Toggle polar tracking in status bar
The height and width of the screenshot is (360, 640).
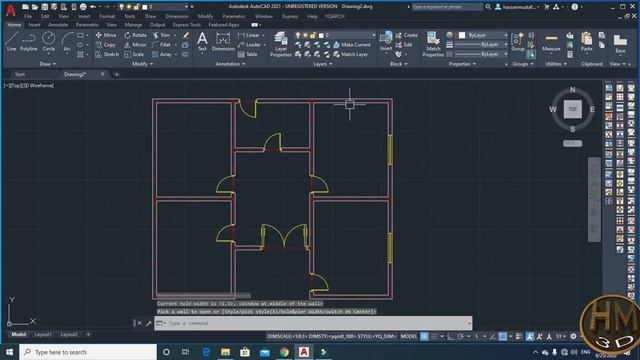coord(460,336)
